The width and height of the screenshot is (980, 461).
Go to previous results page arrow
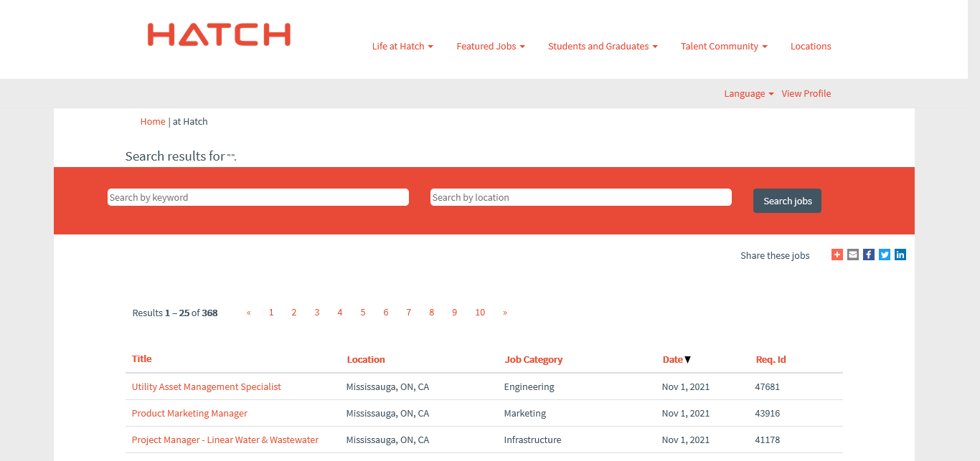pyautogui.click(x=249, y=313)
